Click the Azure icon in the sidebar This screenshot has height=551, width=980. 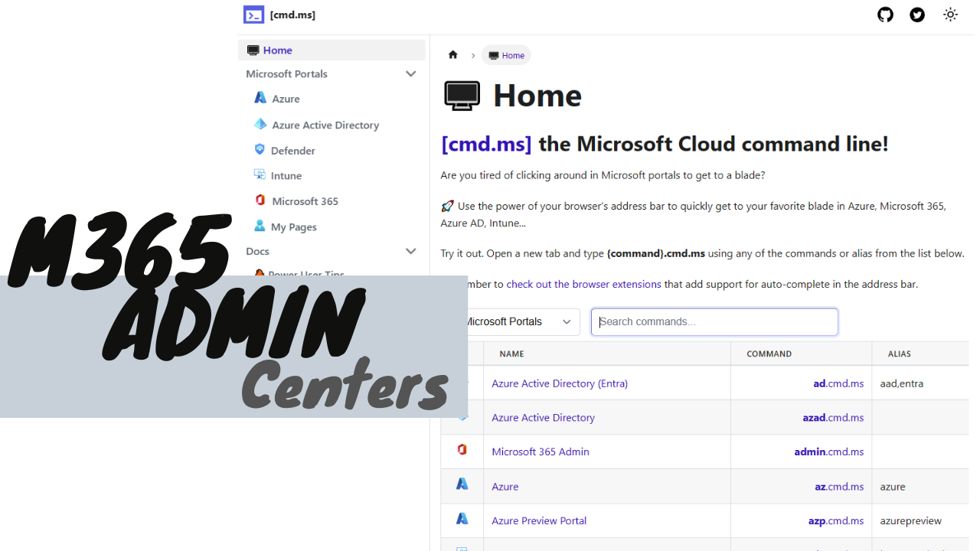pyautogui.click(x=260, y=98)
